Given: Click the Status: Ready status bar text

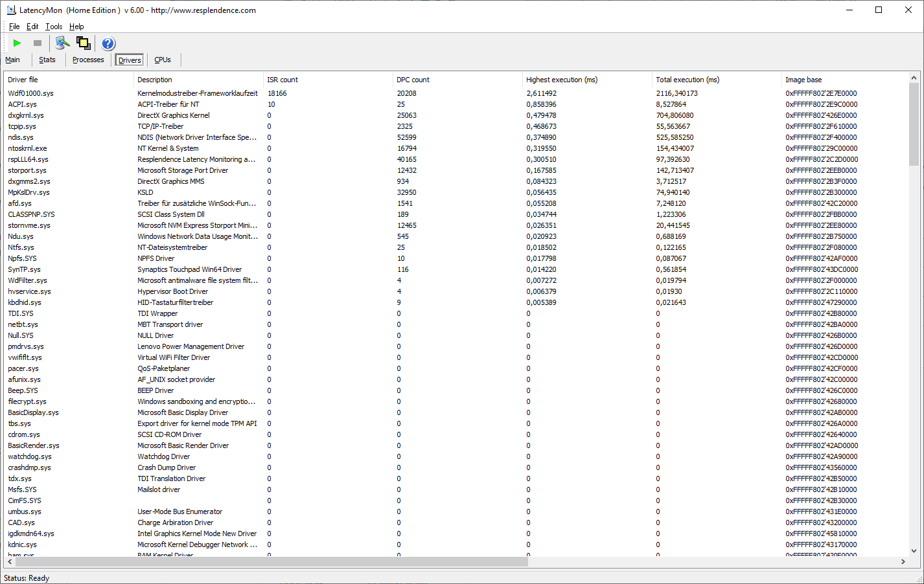Looking at the screenshot, I should pos(27,578).
